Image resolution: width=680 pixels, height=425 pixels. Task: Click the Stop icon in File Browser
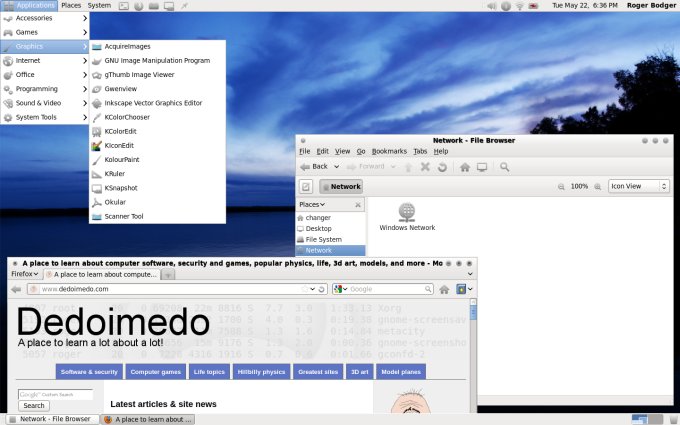425,167
